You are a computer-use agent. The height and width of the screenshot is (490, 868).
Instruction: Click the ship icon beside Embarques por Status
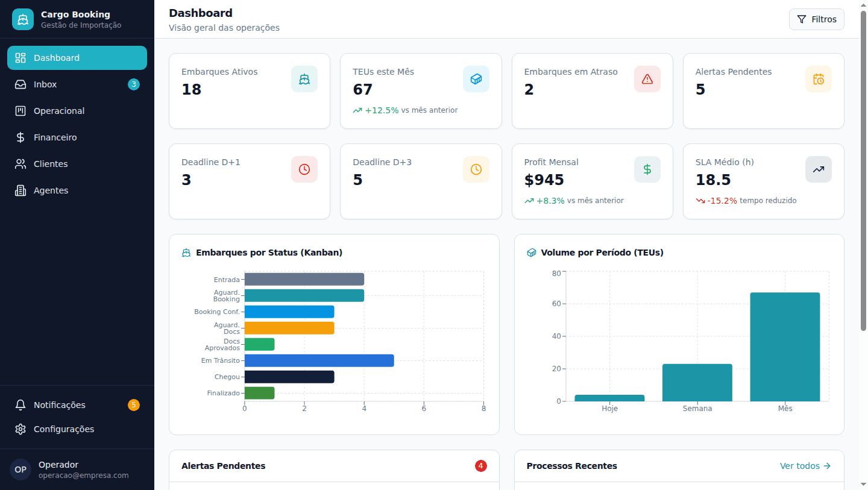click(186, 253)
